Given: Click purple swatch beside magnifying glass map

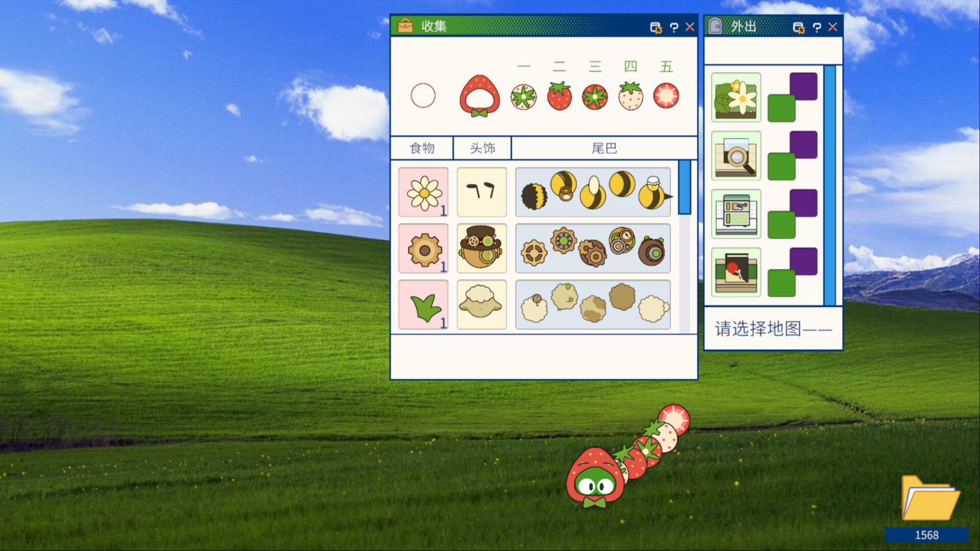Looking at the screenshot, I should pyautogui.click(x=804, y=144).
